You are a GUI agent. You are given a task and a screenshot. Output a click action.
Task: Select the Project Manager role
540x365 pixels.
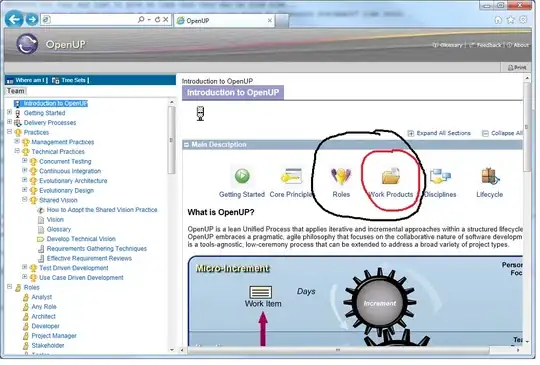point(54,335)
